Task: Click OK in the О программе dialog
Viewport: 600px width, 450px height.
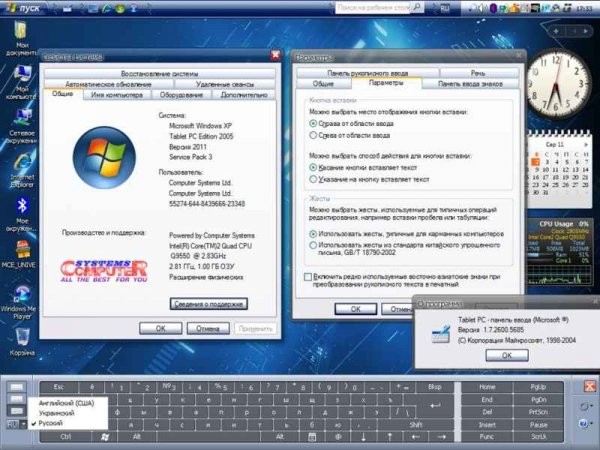Action: click(507, 355)
